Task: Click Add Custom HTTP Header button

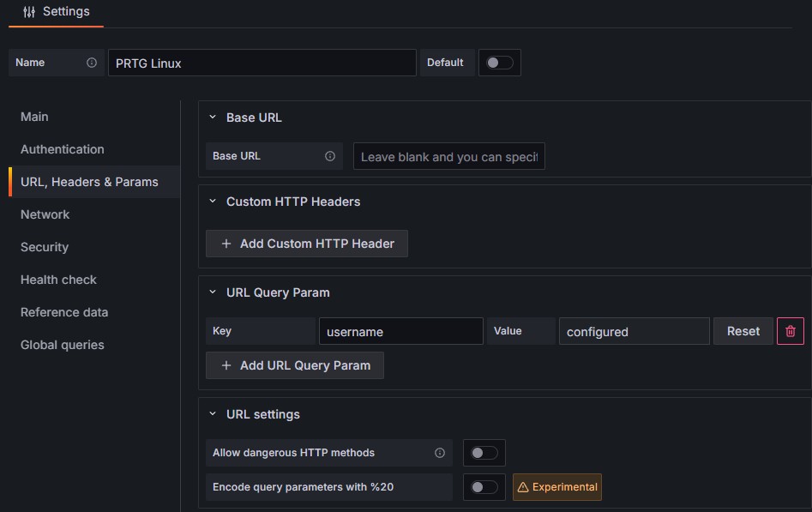Action: tap(307, 244)
